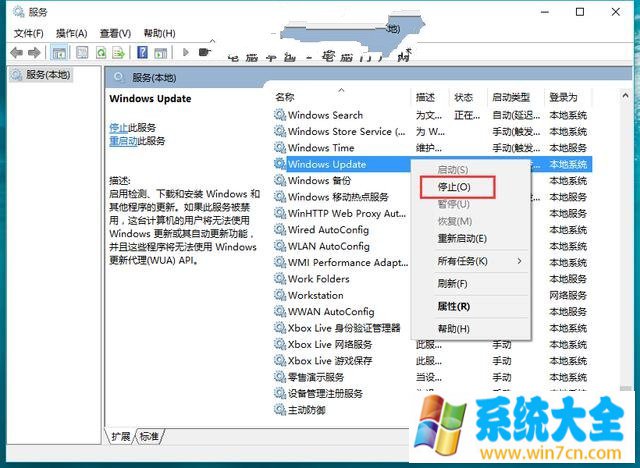Click the Start Service play icon

coord(186,52)
